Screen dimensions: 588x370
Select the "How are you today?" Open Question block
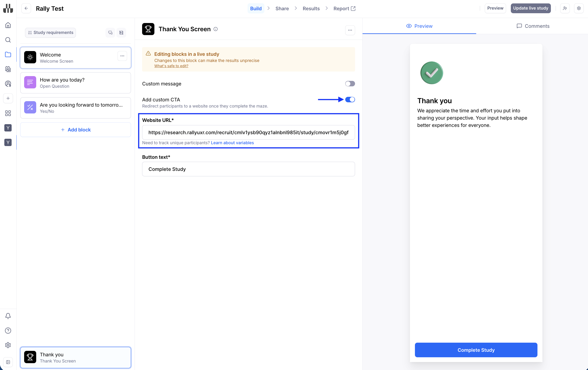76,83
